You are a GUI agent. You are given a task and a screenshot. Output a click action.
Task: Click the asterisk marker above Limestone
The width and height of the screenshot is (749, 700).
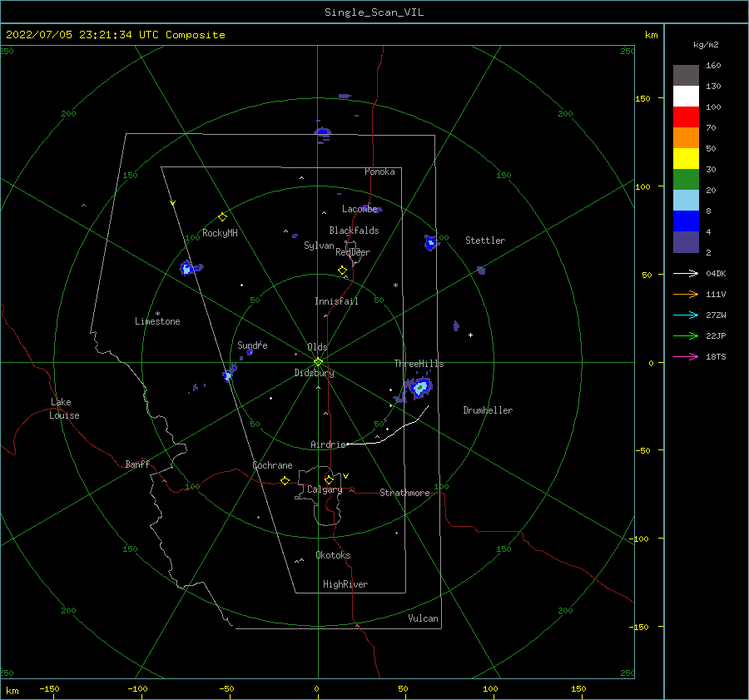pyautogui.click(x=157, y=314)
